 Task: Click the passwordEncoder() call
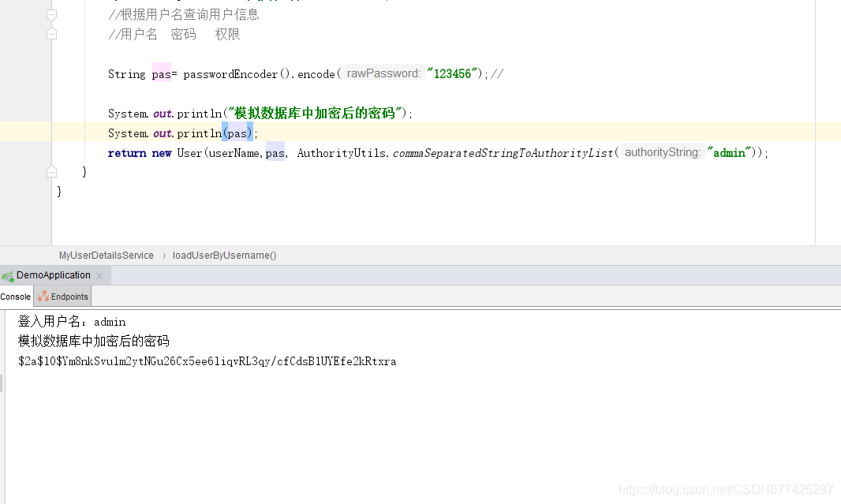236,74
